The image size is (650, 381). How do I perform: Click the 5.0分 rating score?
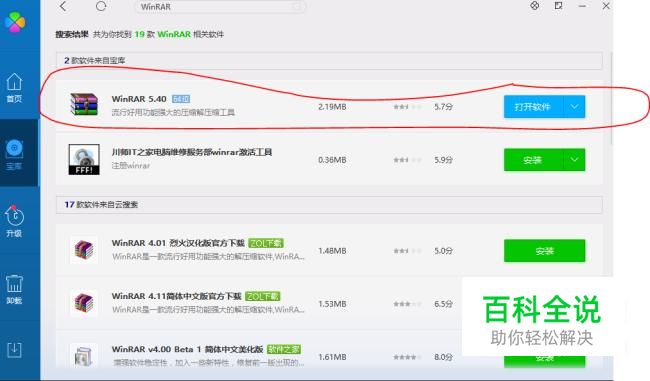click(443, 251)
